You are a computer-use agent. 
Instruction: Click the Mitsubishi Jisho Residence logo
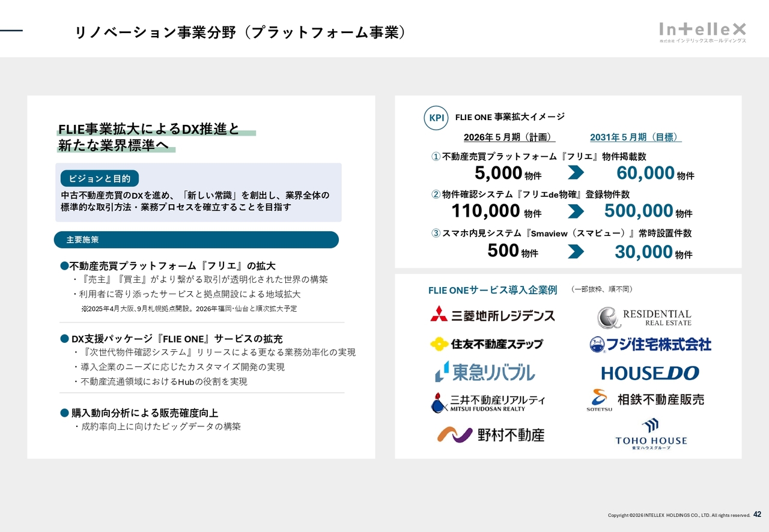click(492, 315)
